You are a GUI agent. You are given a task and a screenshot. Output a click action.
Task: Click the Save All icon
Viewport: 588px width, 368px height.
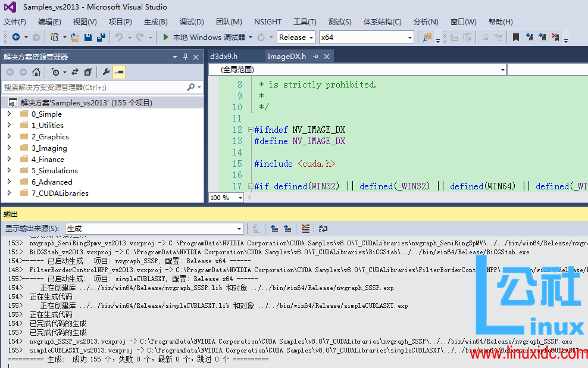pyautogui.click(x=101, y=37)
